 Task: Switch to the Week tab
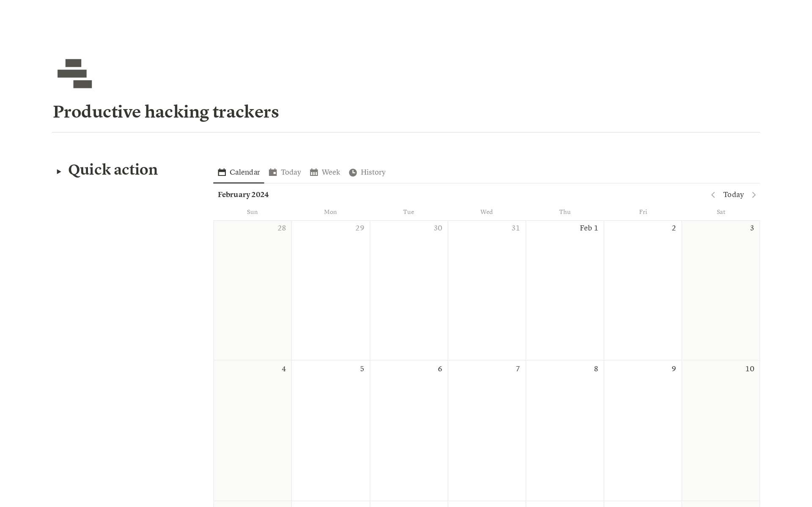tap(330, 172)
